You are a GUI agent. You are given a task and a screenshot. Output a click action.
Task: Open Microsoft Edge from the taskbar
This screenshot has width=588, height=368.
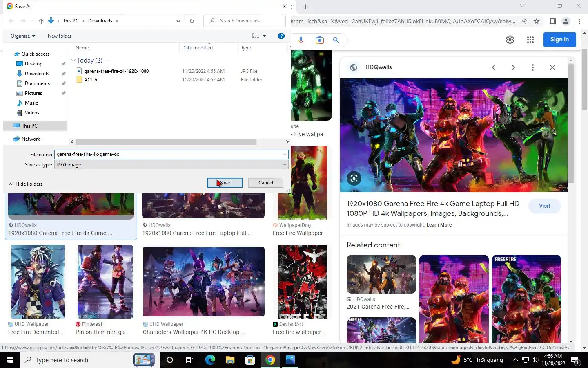210,360
